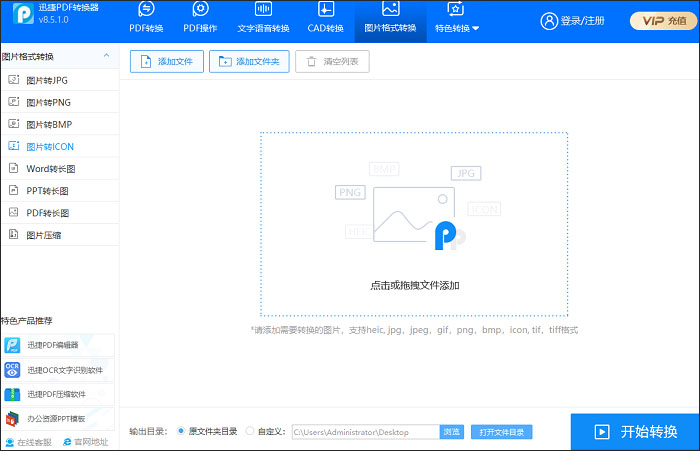Click the 浏览 browse button
The height and width of the screenshot is (451, 700).
[452, 432]
